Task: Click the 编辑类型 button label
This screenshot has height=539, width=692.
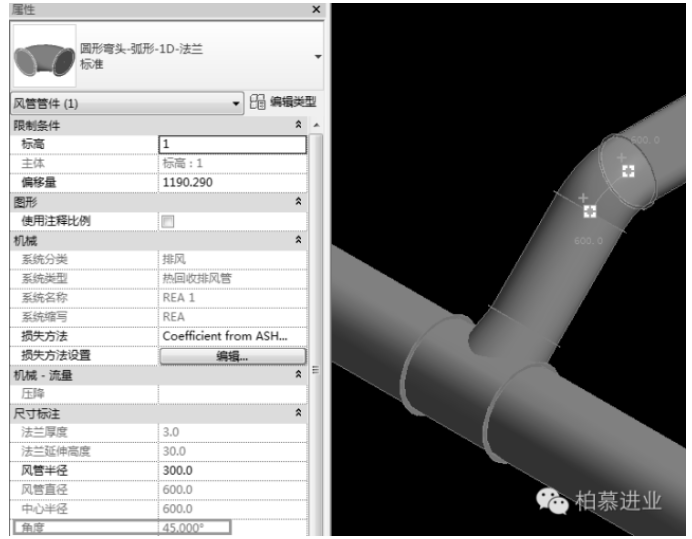Action: click(293, 102)
